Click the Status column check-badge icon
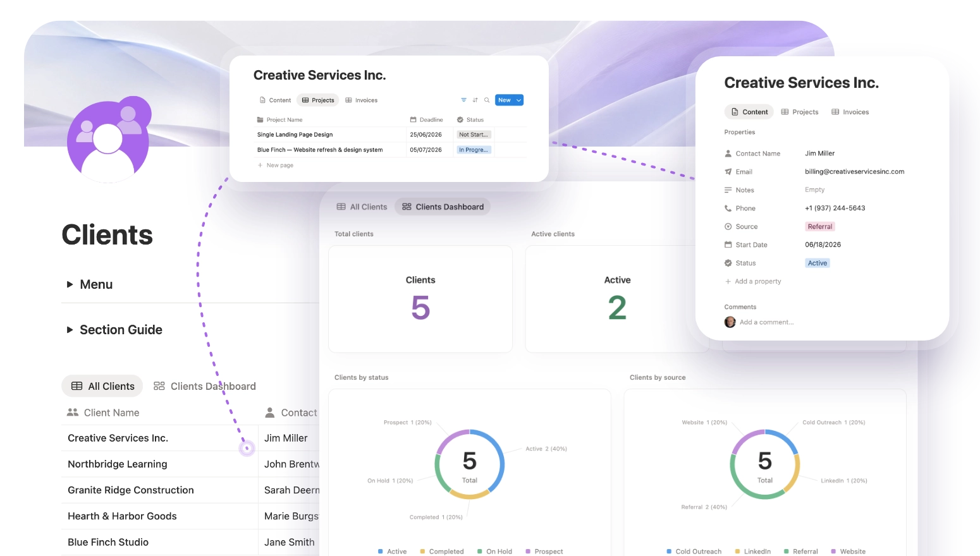This screenshot has width=980, height=556. (460, 119)
